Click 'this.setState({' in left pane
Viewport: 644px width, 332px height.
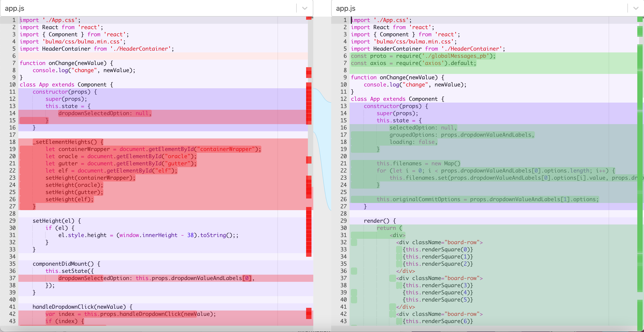[x=70, y=271]
